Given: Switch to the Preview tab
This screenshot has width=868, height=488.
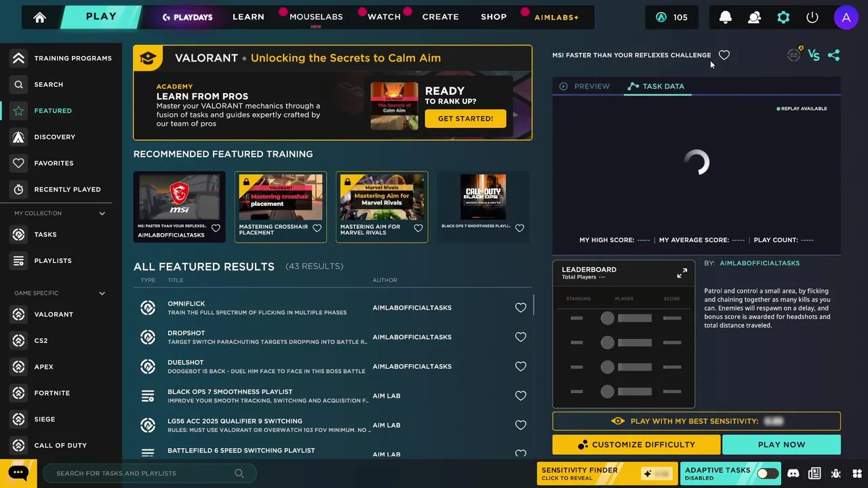Looking at the screenshot, I should [585, 86].
